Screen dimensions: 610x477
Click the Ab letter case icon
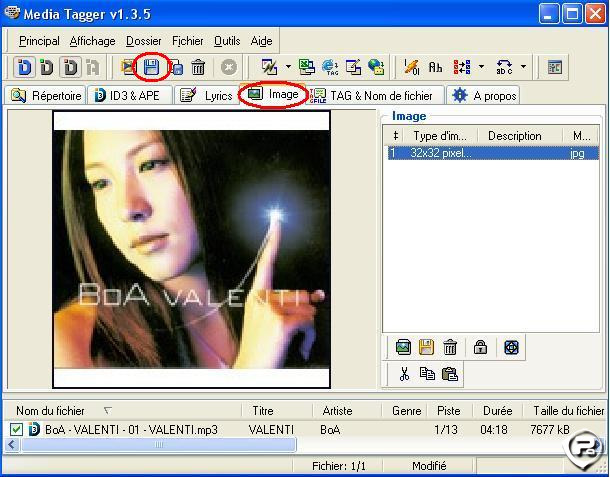(x=435, y=67)
